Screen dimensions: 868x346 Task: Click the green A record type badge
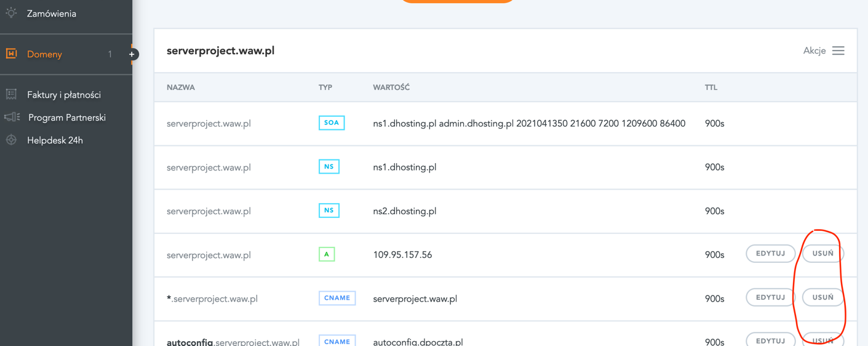tap(327, 254)
